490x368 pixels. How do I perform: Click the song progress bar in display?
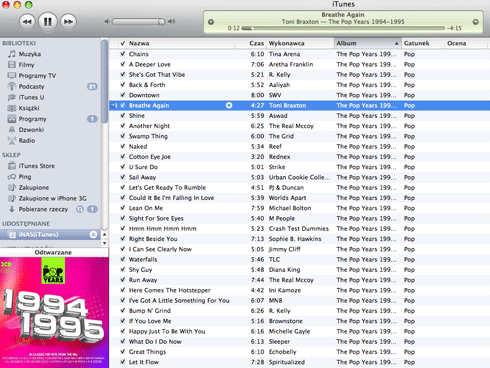(x=343, y=28)
